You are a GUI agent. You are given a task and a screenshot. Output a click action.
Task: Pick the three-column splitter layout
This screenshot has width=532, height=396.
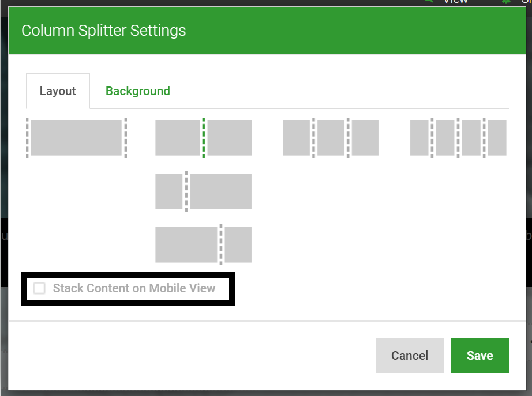tap(330, 137)
